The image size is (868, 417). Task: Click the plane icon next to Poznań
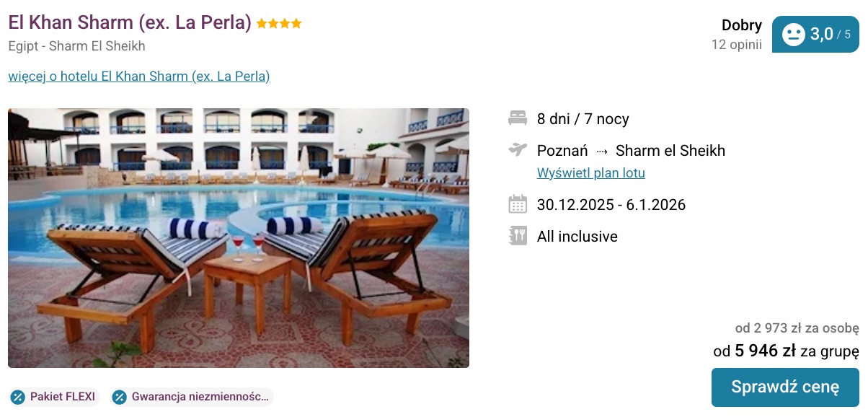[x=517, y=150]
